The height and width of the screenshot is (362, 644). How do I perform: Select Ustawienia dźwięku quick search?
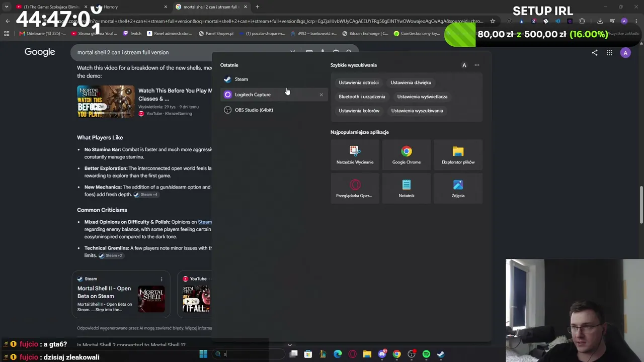(411, 82)
